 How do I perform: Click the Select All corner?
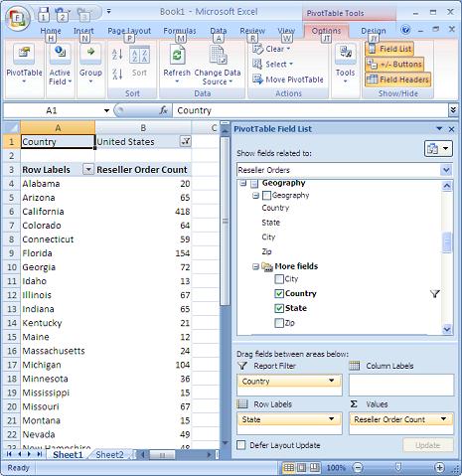(x=11, y=128)
